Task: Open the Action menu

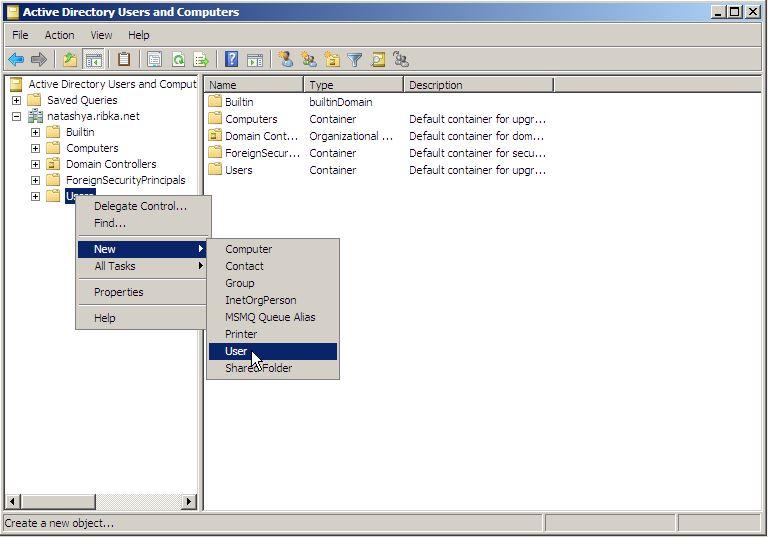Action: click(59, 35)
